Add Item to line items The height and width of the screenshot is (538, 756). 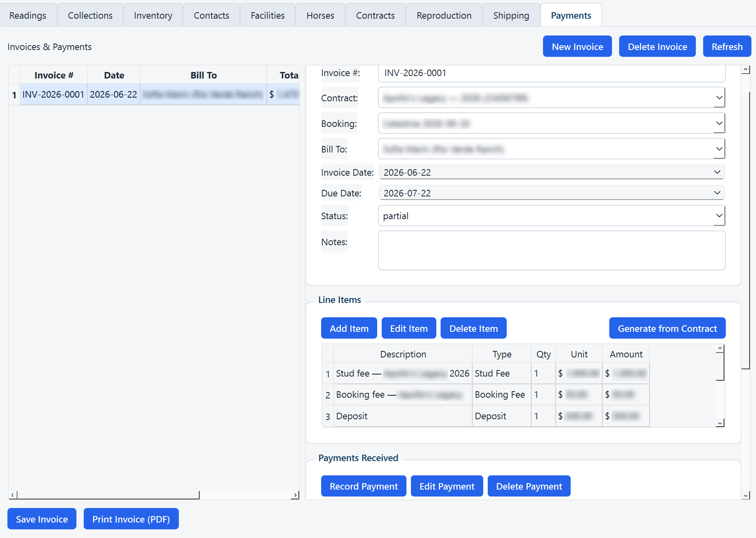[x=349, y=328]
